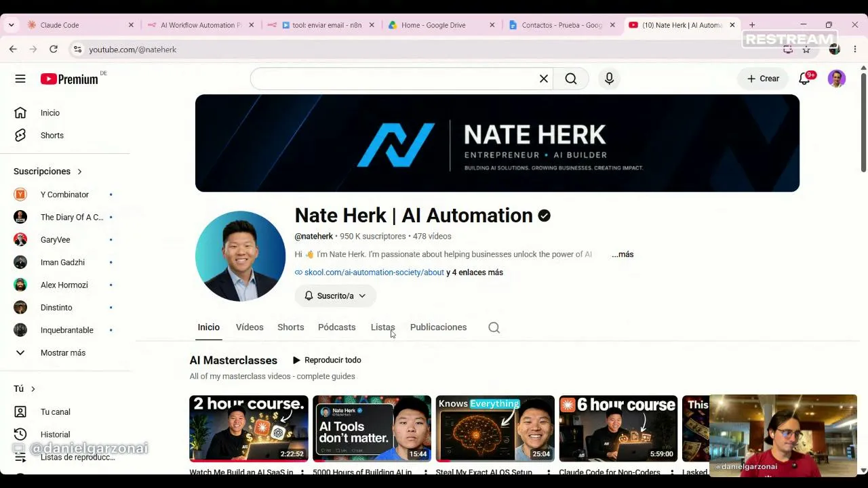Switch to the Contactos - Prueba tab
Screen dimensions: 868x488
point(562,25)
